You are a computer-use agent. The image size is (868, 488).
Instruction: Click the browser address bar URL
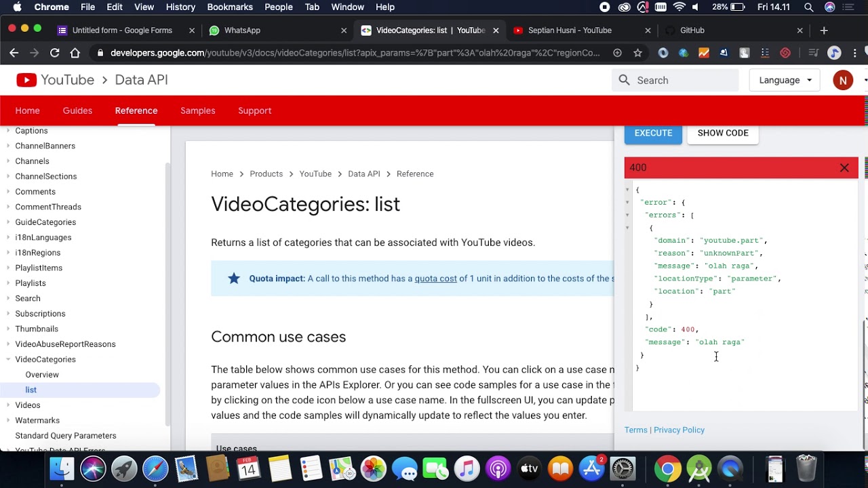pyautogui.click(x=355, y=53)
